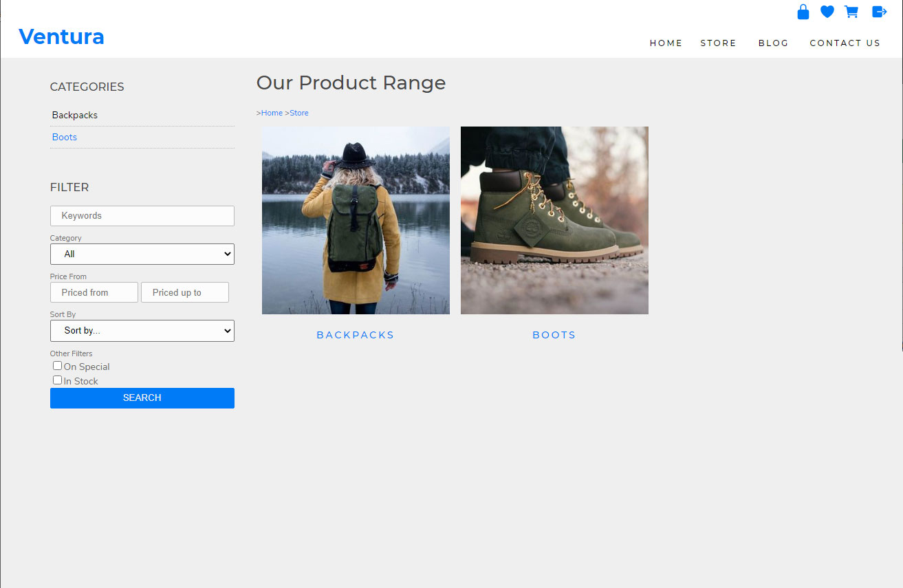Click the Keywords input field

142,216
